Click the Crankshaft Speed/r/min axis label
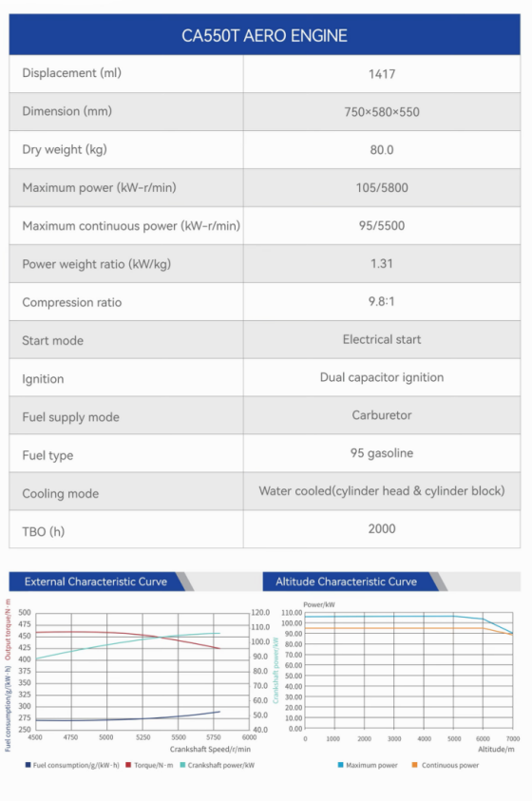The height and width of the screenshot is (801, 532). [210, 749]
